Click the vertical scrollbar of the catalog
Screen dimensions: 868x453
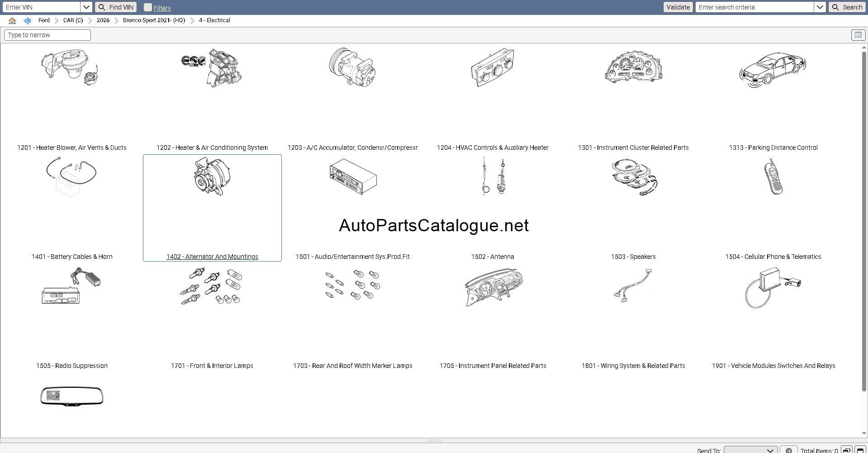[x=864, y=222]
